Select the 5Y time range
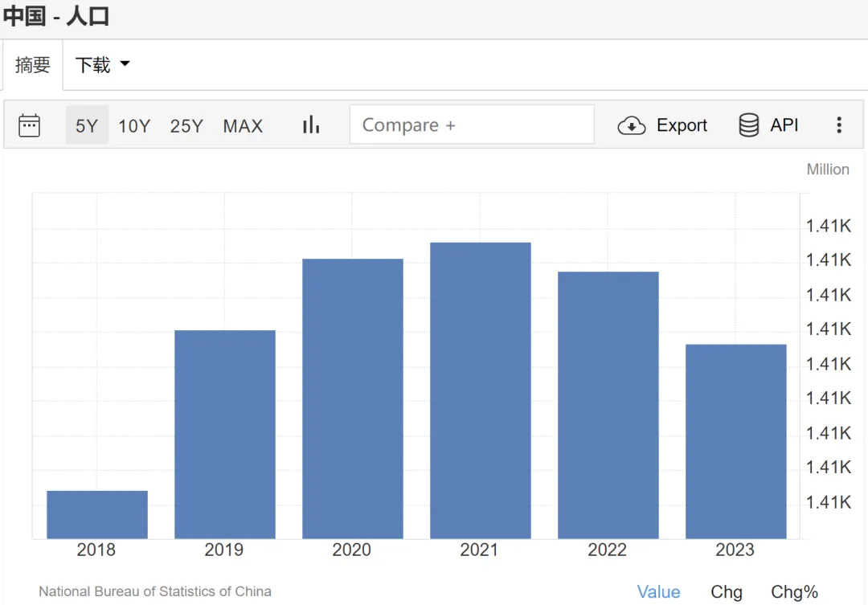The width and height of the screenshot is (868, 605). pos(87,126)
